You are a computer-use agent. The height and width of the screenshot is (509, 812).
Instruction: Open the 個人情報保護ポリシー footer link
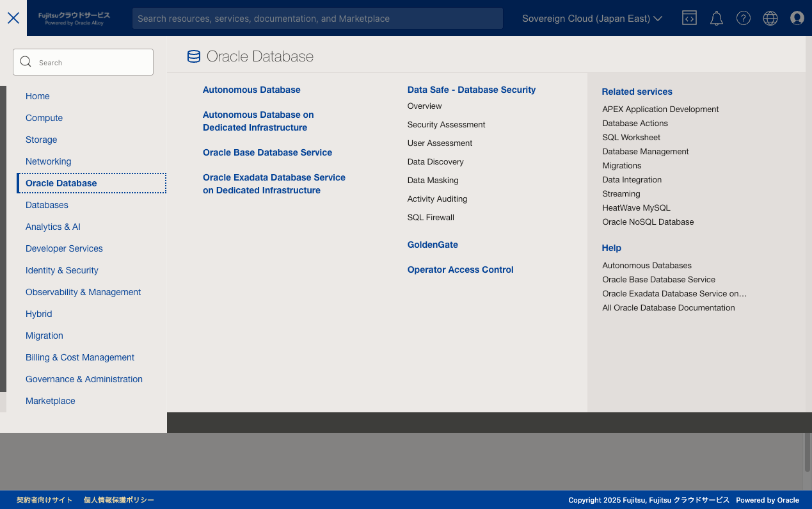click(x=118, y=500)
